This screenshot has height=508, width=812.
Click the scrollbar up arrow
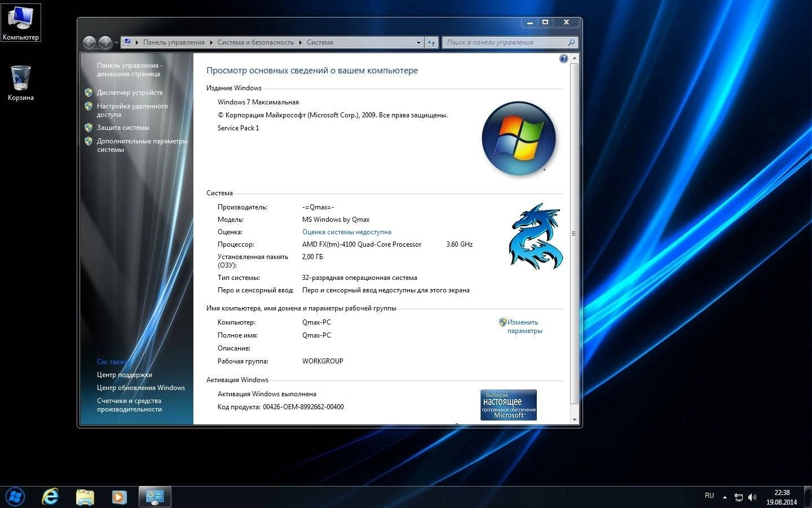[x=575, y=58]
